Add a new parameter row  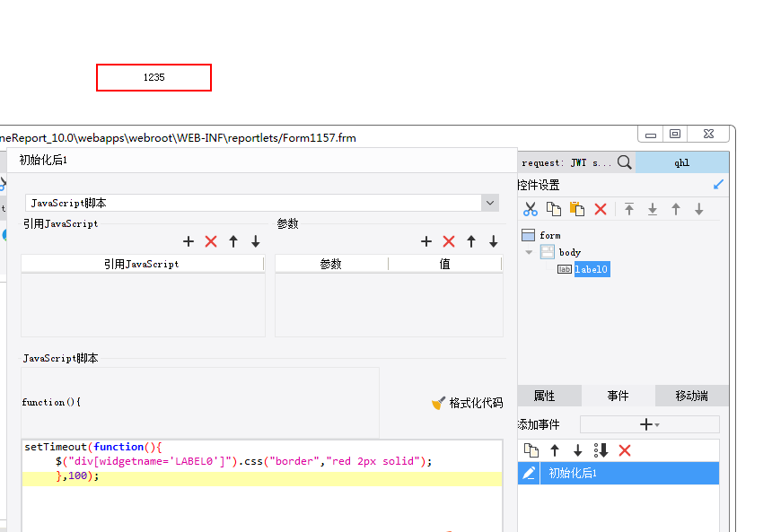coord(426,241)
